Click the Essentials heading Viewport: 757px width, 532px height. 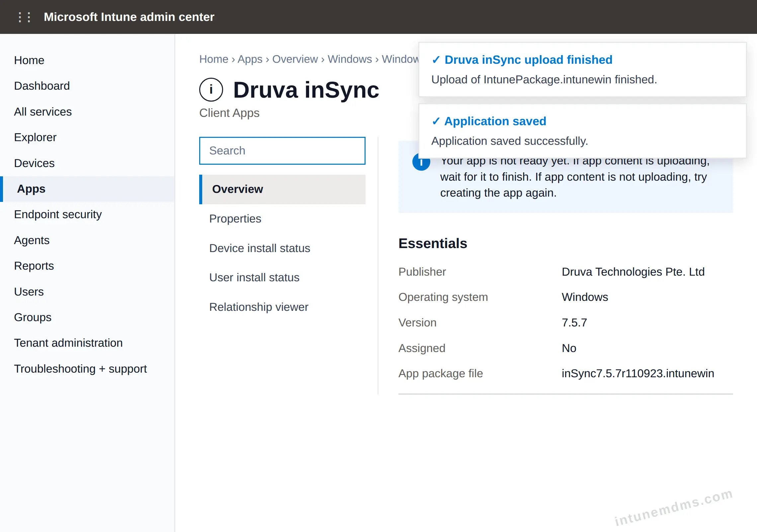433,243
